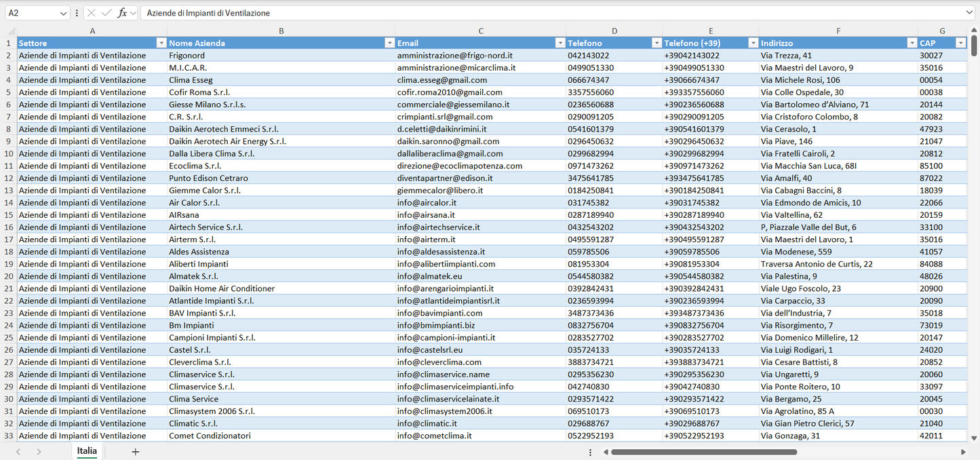Screen dimensions: 980x460
Task: Cancel formula entry with X icon
Action: 92,13
